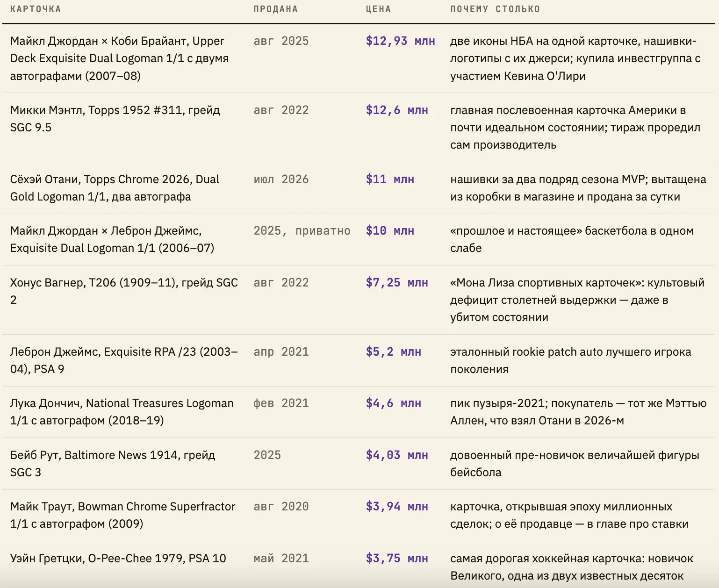719x588 pixels.
Task: Click the 'карточка, открывшая эпоху миллионных сделок' explanation
Action: pos(569,515)
